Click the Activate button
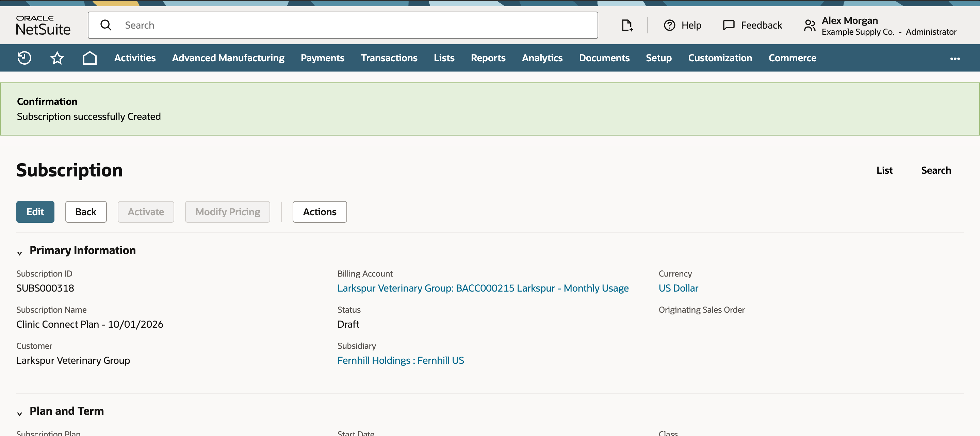980x436 pixels. (x=146, y=212)
